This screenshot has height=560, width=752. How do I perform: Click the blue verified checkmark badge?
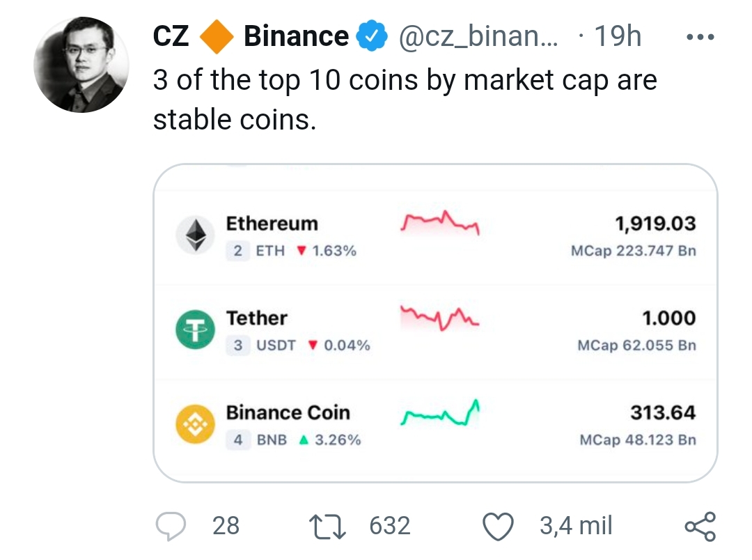[371, 36]
